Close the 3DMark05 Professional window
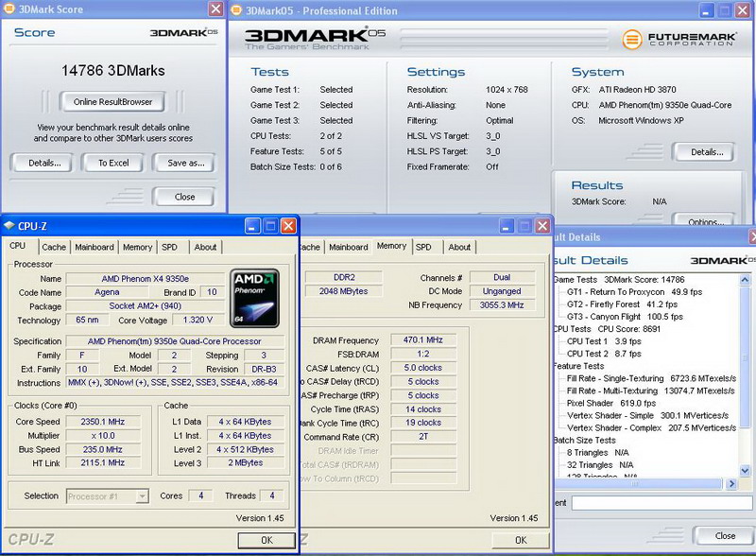The width and height of the screenshot is (756, 556). click(x=743, y=10)
